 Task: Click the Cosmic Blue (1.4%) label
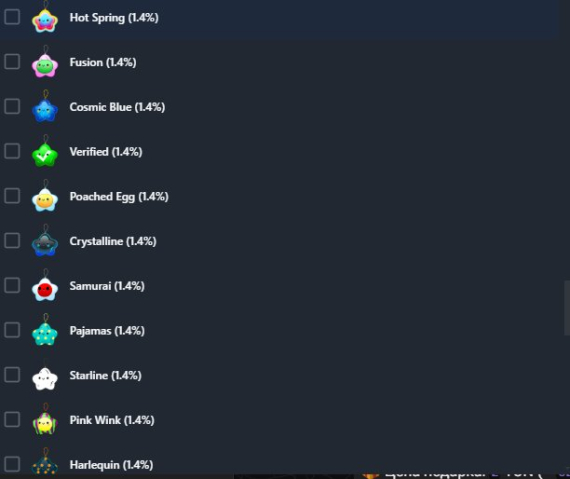click(117, 107)
